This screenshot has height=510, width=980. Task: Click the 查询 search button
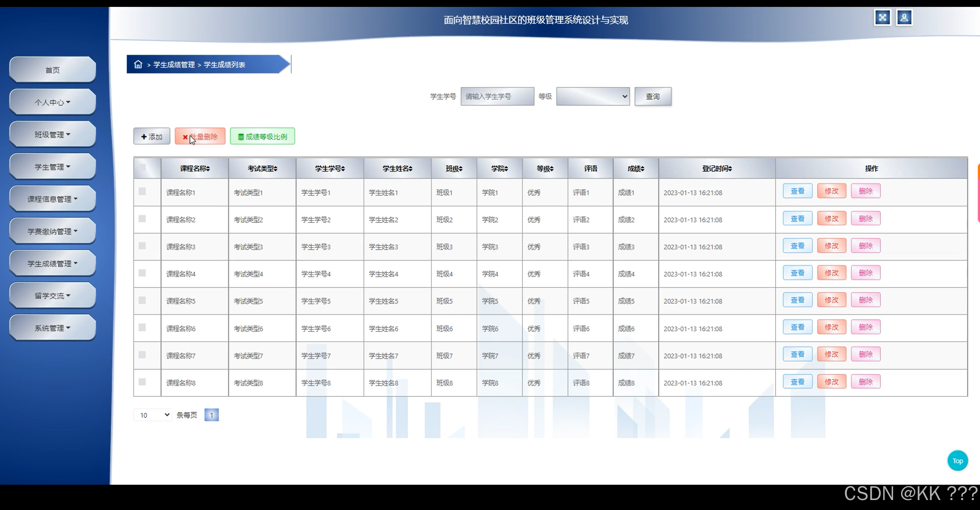[653, 96]
